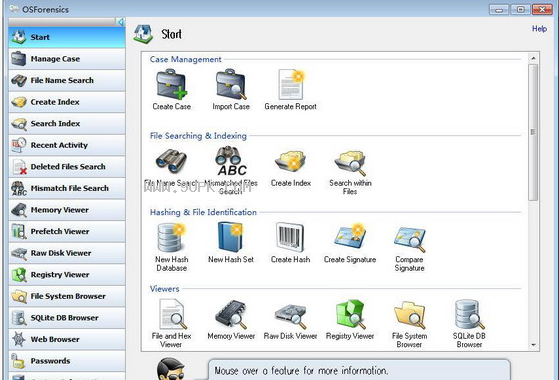Collapse the sidebar with the arrow button
The height and width of the screenshot is (380, 559).
(120, 22)
